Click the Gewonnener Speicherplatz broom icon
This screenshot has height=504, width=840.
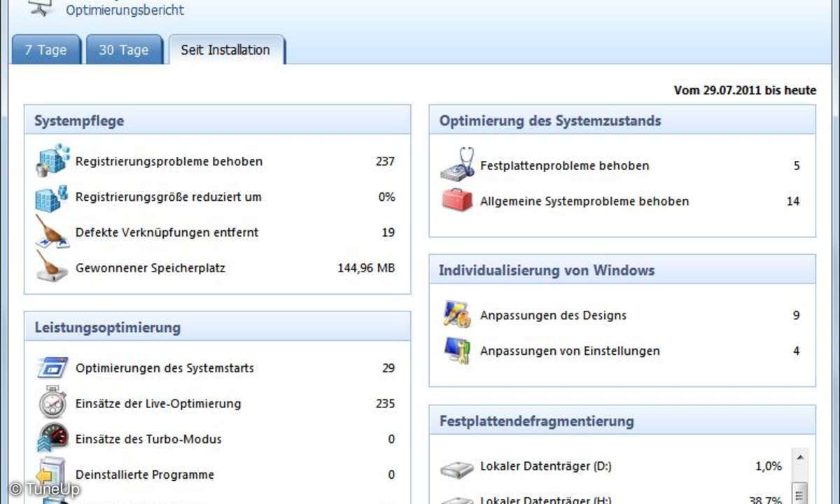pos(52,267)
